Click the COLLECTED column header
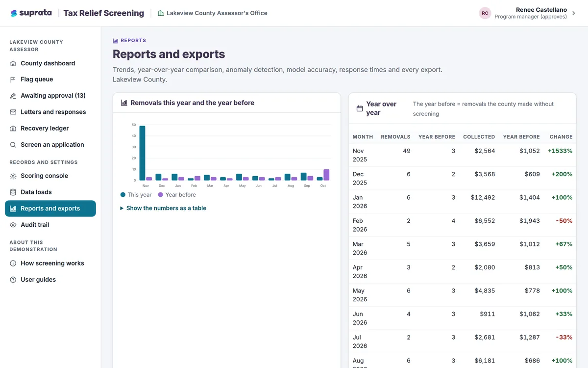This screenshot has height=368, width=588. (479, 137)
